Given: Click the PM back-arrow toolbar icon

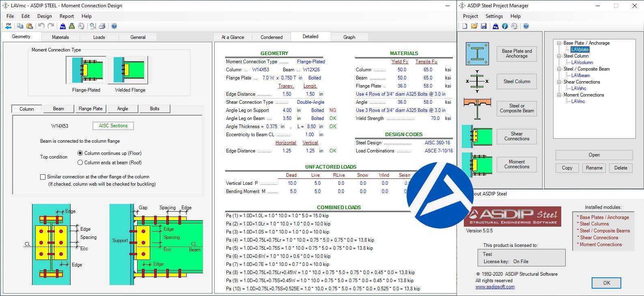Looking at the screenshot, I should [9, 26].
